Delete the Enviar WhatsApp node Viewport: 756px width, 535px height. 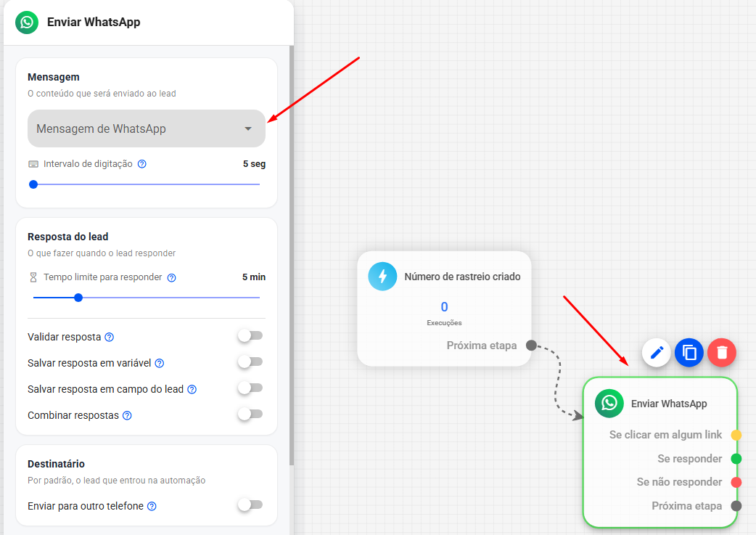point(722,353)
